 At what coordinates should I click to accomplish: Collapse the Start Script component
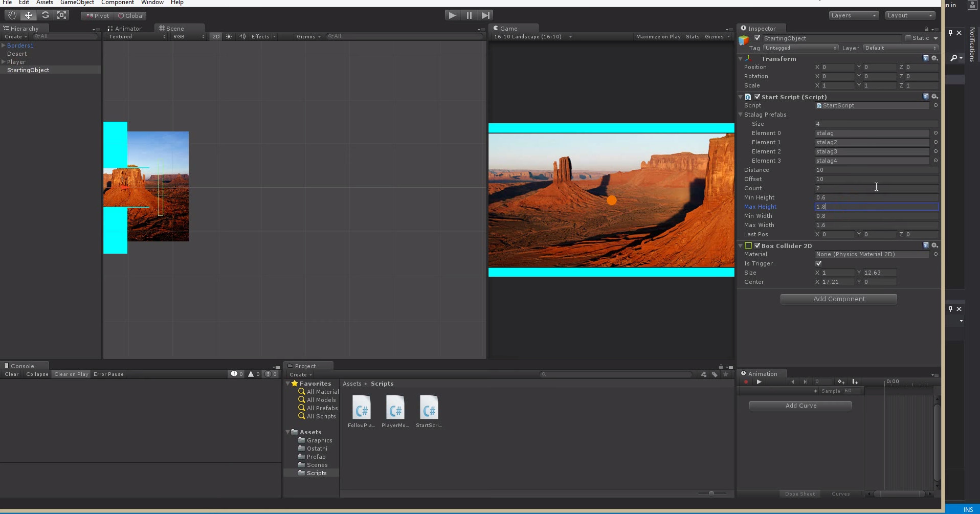point(741,97)
